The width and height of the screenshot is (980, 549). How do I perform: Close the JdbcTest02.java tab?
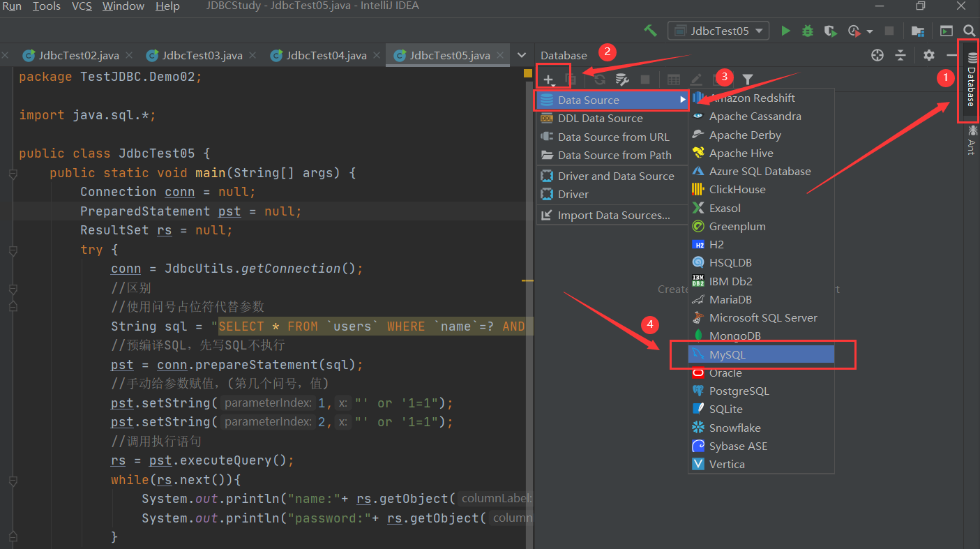pos(130,56)
